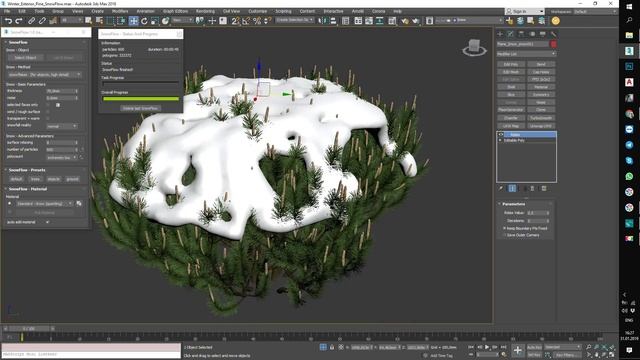Toggle the Window/Crossing selection icon
This screenshot has height=360, width=640.
click(121, 20)
